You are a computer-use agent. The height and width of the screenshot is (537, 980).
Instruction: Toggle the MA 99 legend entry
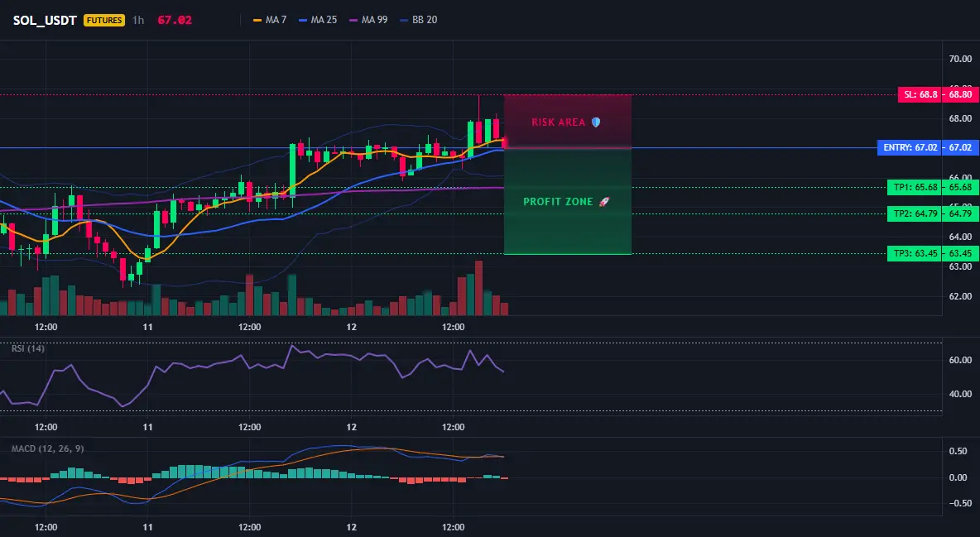click(x=368, y=20)
